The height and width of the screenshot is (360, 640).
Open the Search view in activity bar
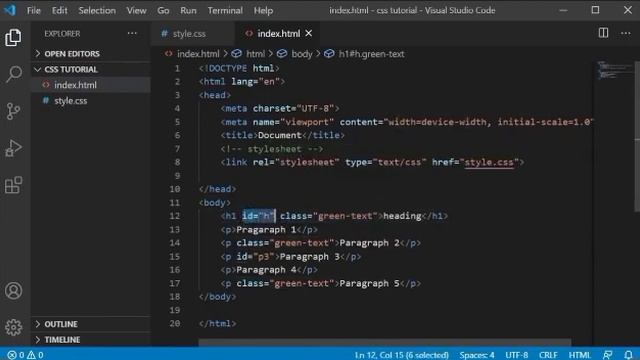[13, 74]
